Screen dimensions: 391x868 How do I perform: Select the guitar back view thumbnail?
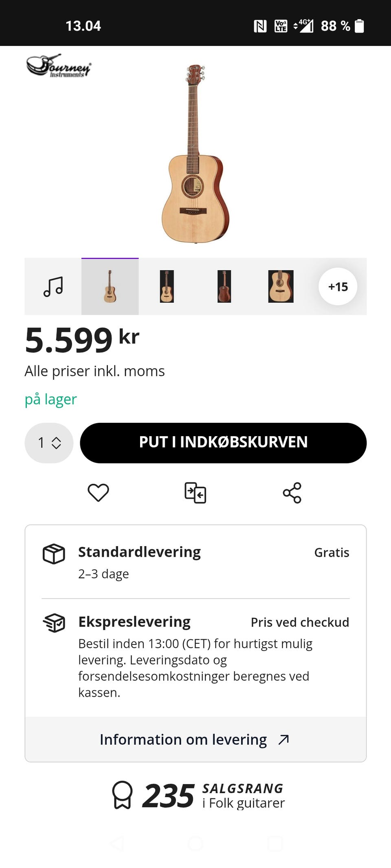pos(224,286)
